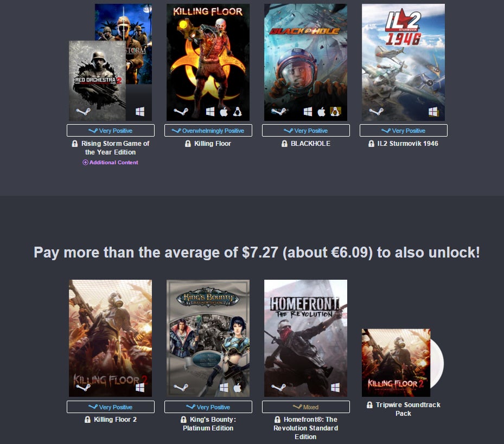Expand Additional Content under Rising Storm
This screenshot has height=444, width=504.
(110, 162)
